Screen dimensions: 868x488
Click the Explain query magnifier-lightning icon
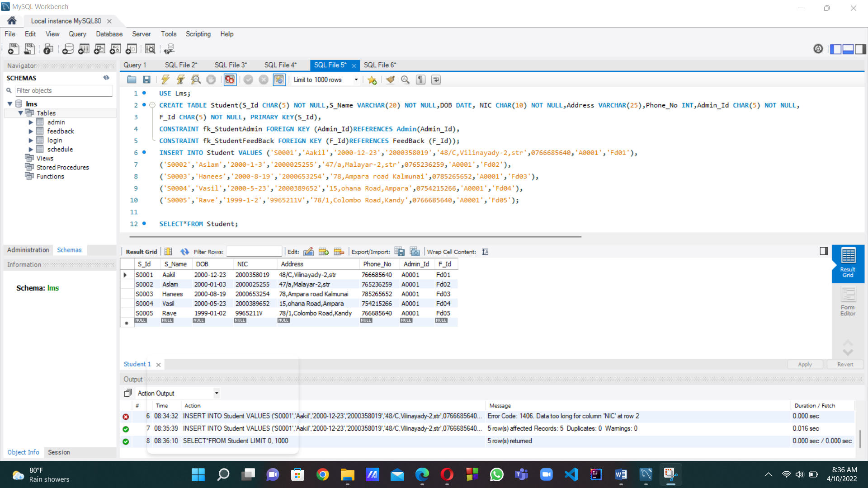point(196,80)
